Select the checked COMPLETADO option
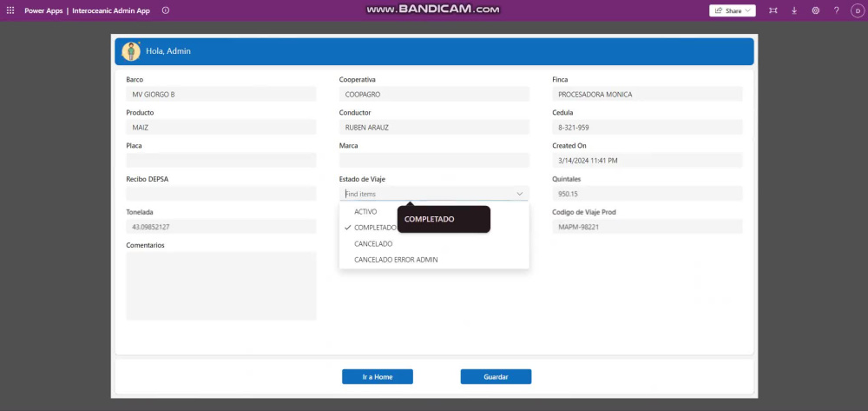The height and width of the screenshot is (411, 868). click(435, 228)
